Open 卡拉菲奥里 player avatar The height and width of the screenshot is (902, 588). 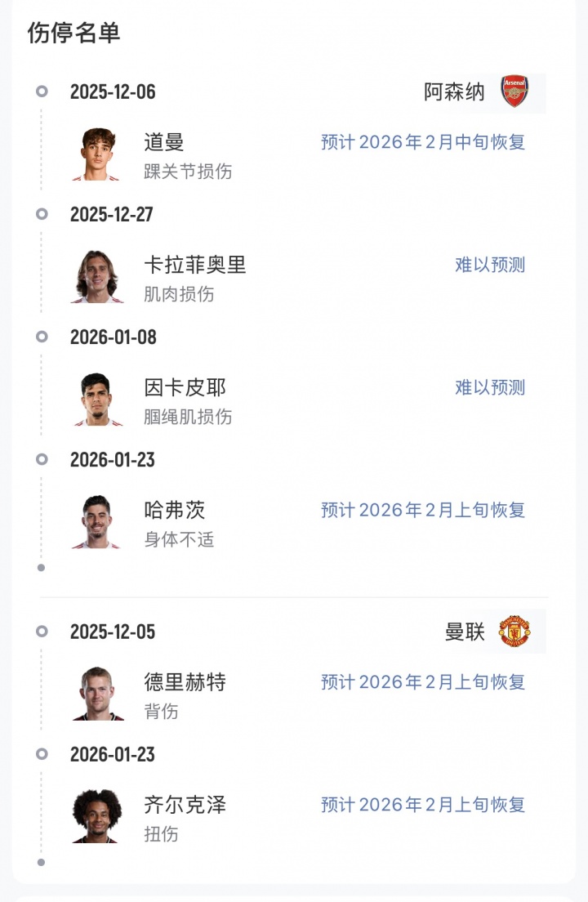point(97,276)
